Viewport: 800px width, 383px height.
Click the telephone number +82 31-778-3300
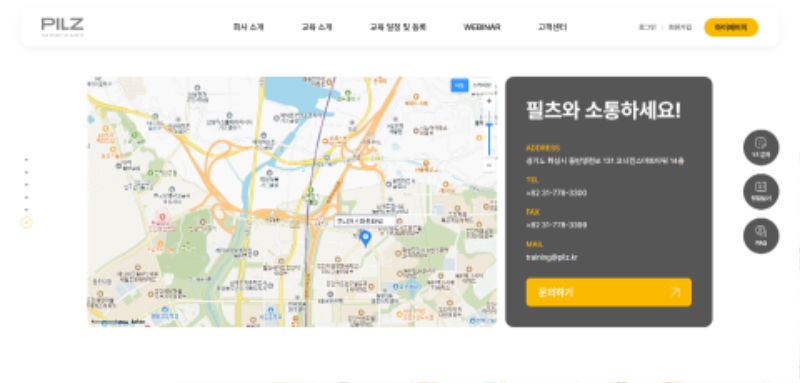(556, 193)
